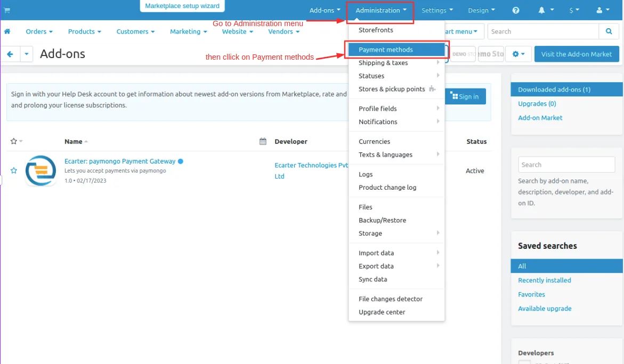Image resolution: width=624 pixels, height=364 pixels.
Task: Select Currencies menu item
Action: pyautogui.click(x=396, y=142)
